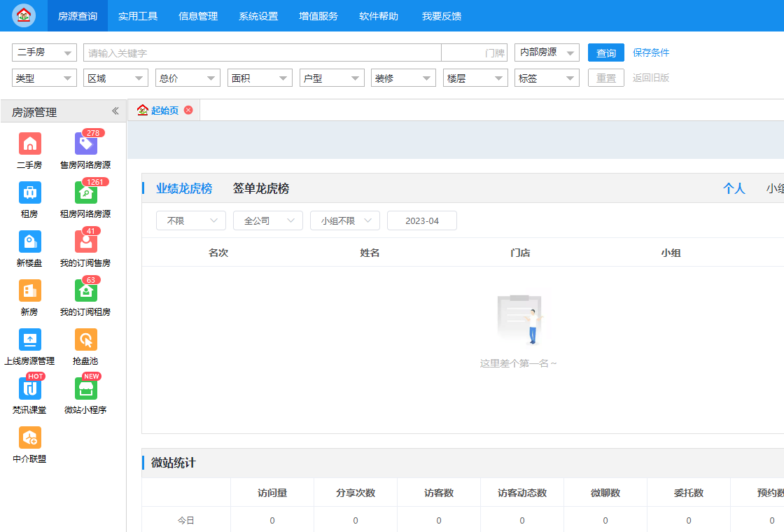The image size is (784, 532).
Task: Open 我的订阅售房 icon
Action: pos(85,242)
